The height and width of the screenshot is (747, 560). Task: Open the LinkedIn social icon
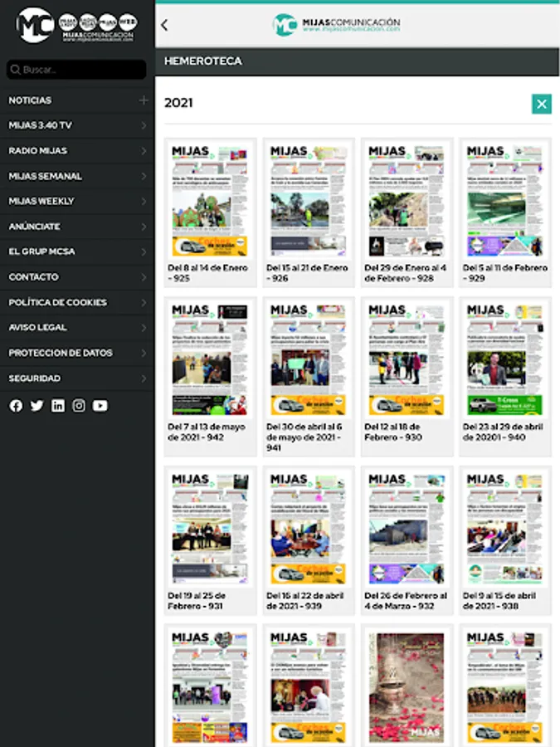[x=58, y=405]
